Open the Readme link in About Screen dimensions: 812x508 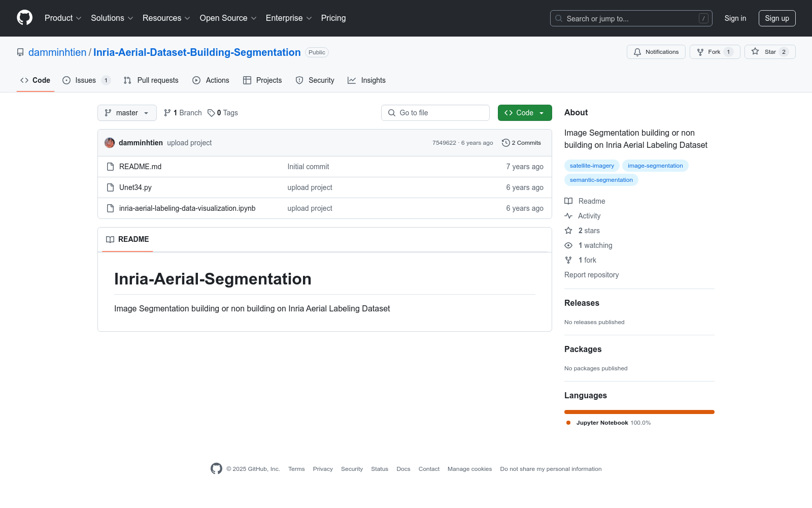(x=585, y=201)
